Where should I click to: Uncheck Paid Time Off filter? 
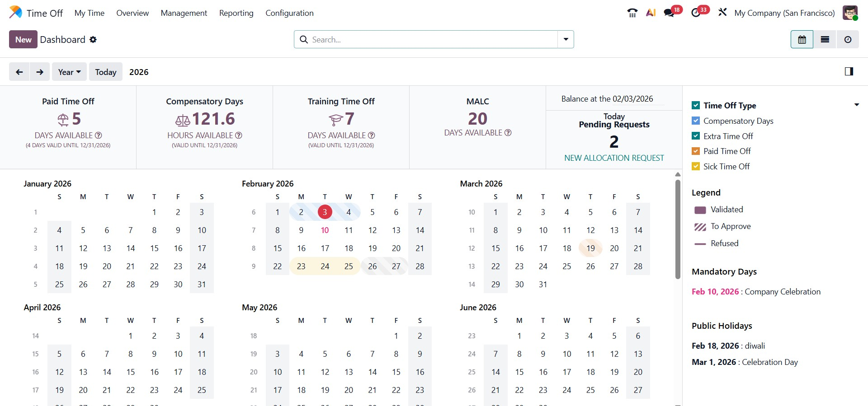[x=696, y=151]
